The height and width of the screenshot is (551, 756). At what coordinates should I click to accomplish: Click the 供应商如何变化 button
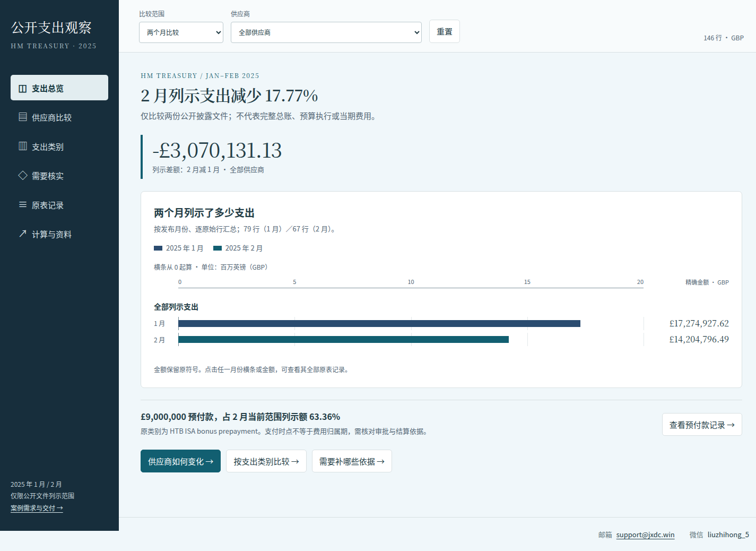pos(180,461)
